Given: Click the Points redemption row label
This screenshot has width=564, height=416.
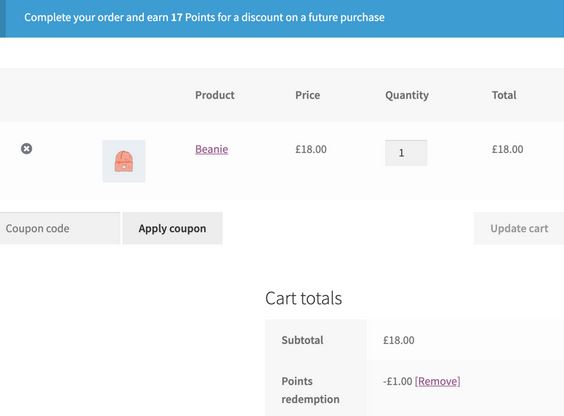Looking at the screenshot, I should click(x=310, y=390).
